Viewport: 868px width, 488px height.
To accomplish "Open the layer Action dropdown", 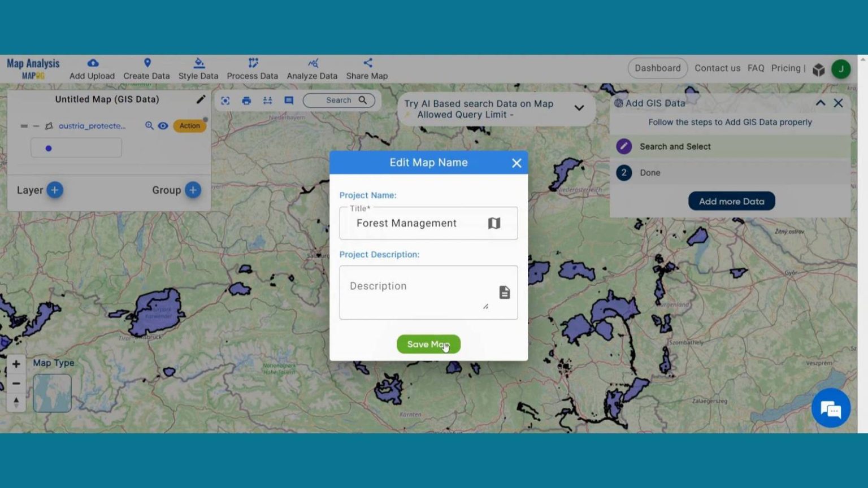I will tap(189, 126).
